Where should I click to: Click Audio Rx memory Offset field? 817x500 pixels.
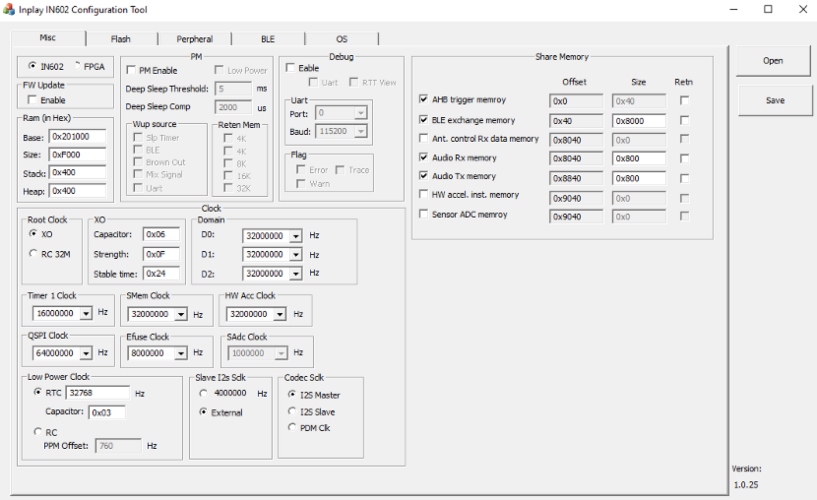[576, 158]
